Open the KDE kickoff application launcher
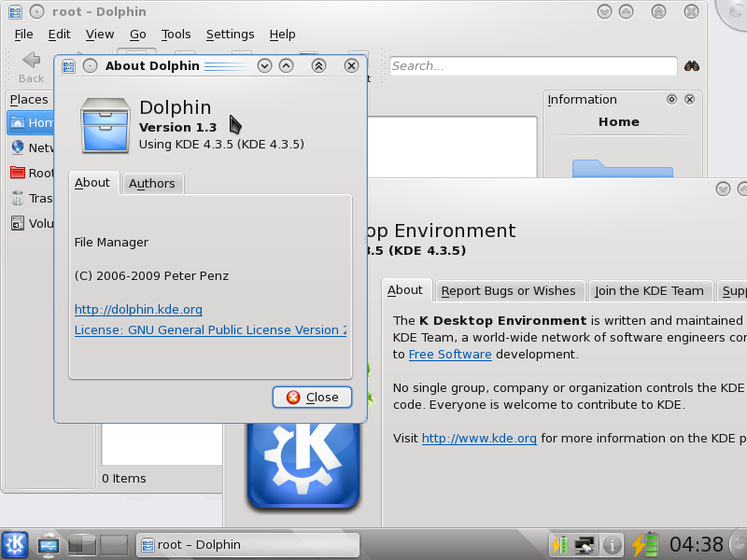747x560 pixels. (x=15, y=544)
